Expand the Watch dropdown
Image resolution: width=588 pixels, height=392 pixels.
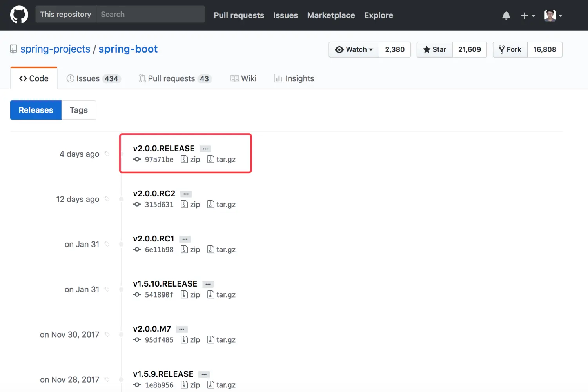(x=354, y=50)
